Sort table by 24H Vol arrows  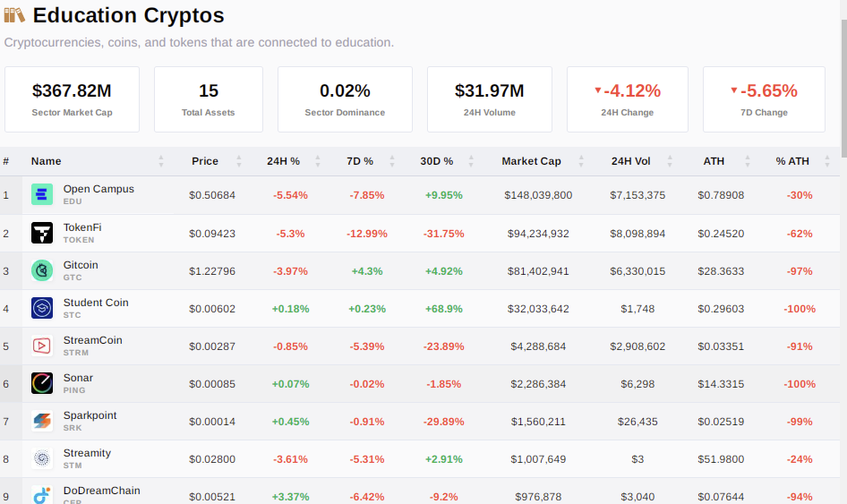670,161
